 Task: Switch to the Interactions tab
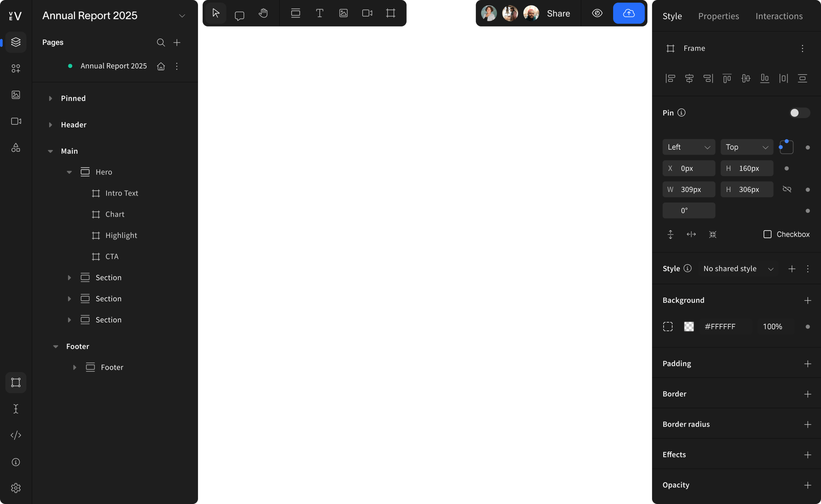coord(779,16)
